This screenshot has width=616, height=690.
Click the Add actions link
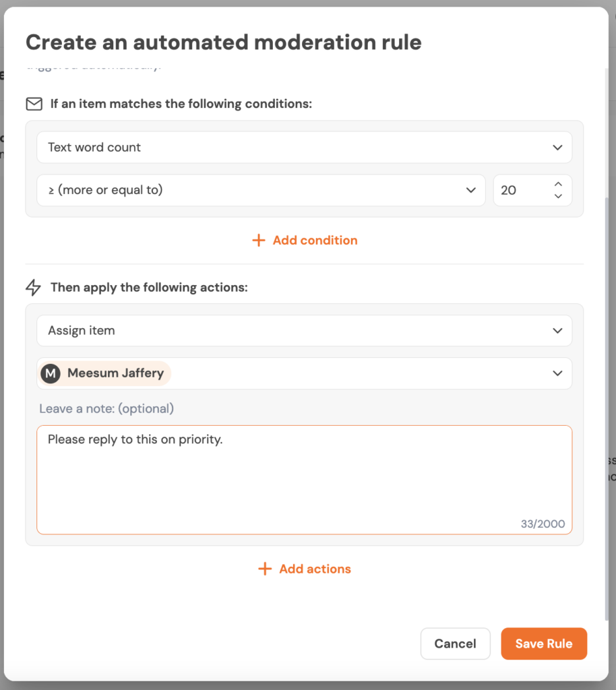(315, 569)
